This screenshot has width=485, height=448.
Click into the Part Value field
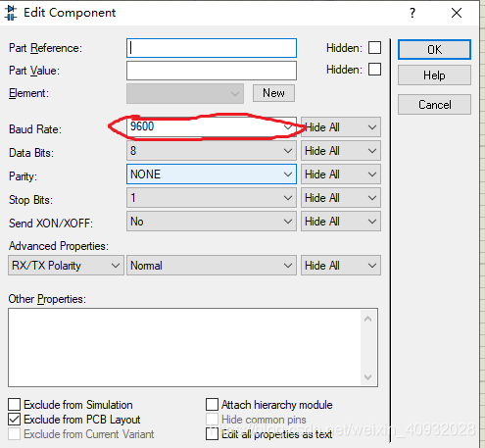212,71
